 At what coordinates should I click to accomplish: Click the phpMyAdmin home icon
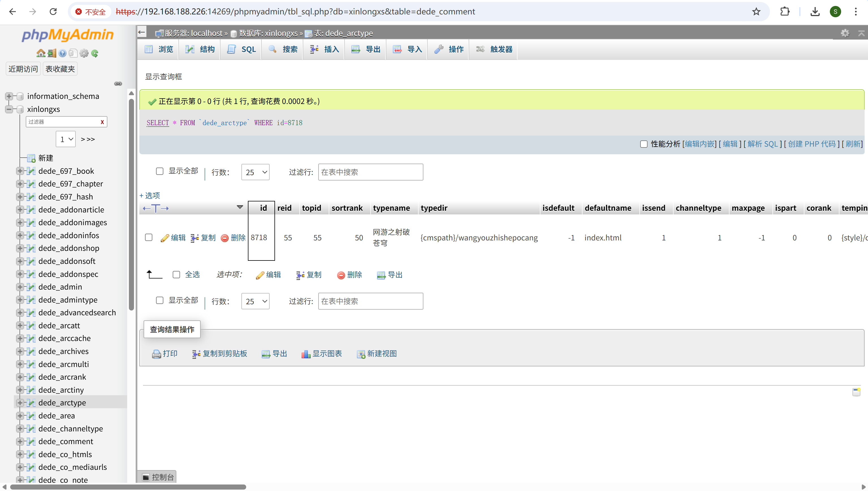(x=41, y=53)
